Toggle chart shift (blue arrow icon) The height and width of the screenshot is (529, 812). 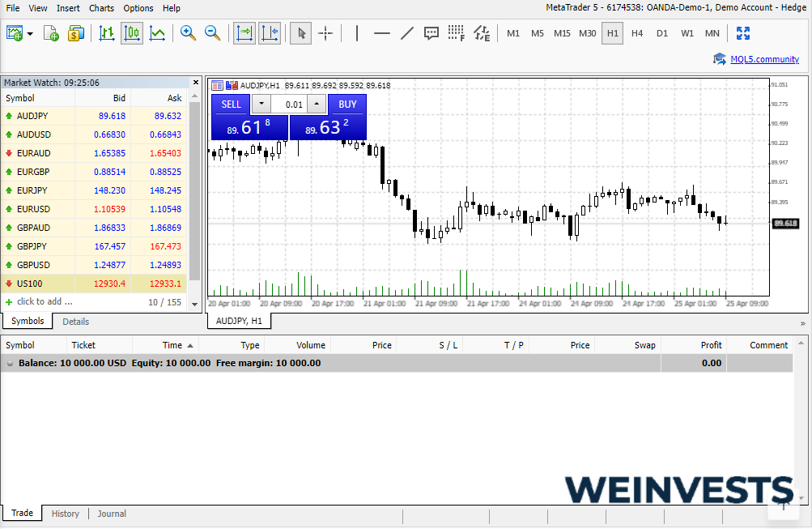point(270,33)
